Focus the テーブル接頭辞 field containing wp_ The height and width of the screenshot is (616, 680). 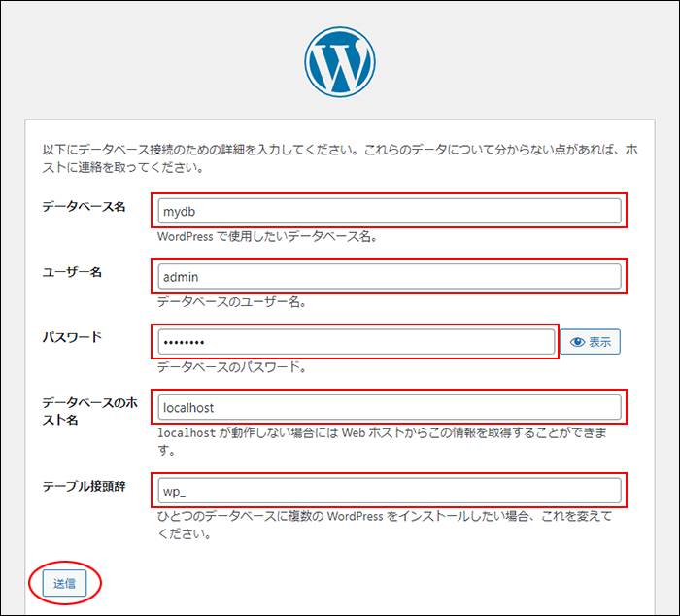click(x=388, y=490)
